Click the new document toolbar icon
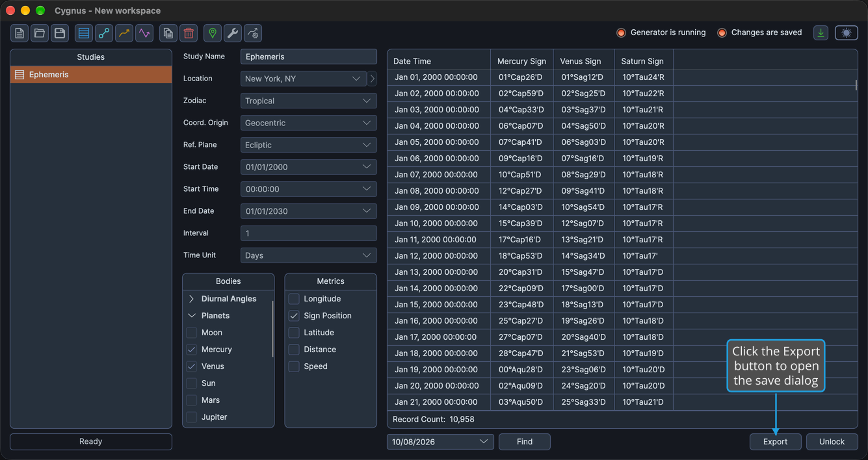Viewport: 868px width, 460px height. pyautogui.click(x=20, y=33)
